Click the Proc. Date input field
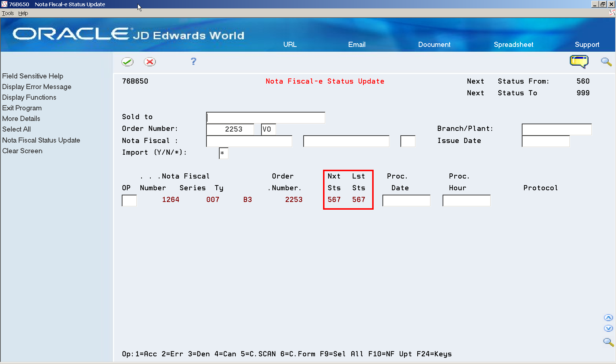The width and height of the screenshot is (616, 364). [406, 201]
